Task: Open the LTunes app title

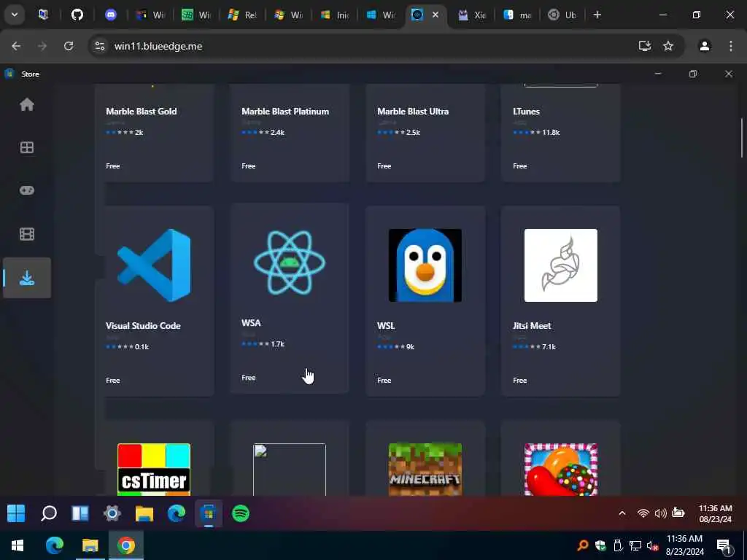Action: coord(526,112)
